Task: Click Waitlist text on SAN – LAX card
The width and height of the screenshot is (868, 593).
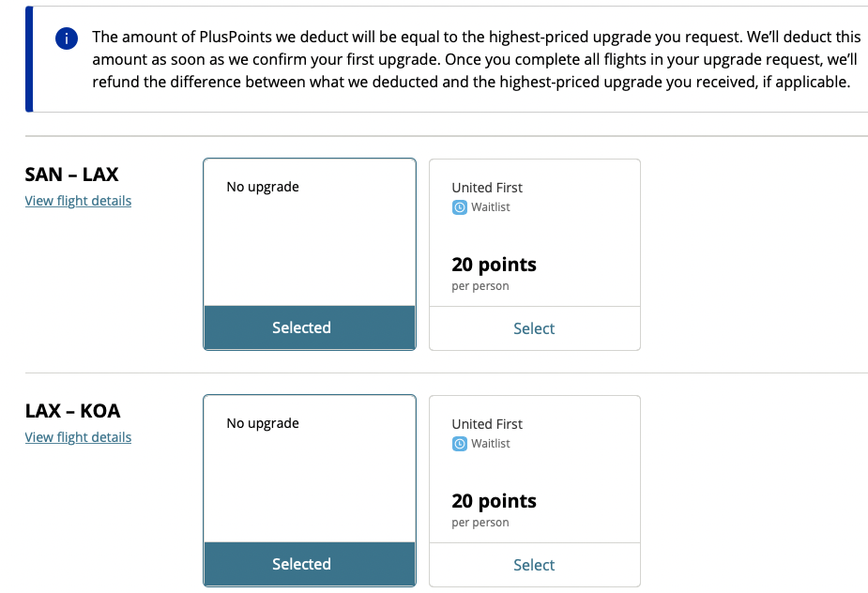Action: 491,207
